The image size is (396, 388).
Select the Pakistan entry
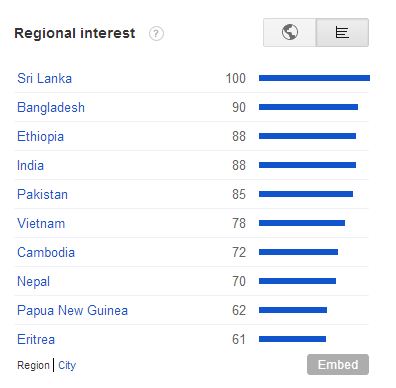tap(42, 194)
